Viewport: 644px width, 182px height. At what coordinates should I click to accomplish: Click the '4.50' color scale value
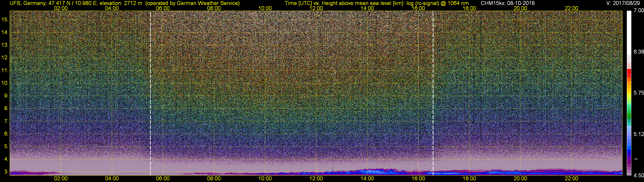coord(638,176)
